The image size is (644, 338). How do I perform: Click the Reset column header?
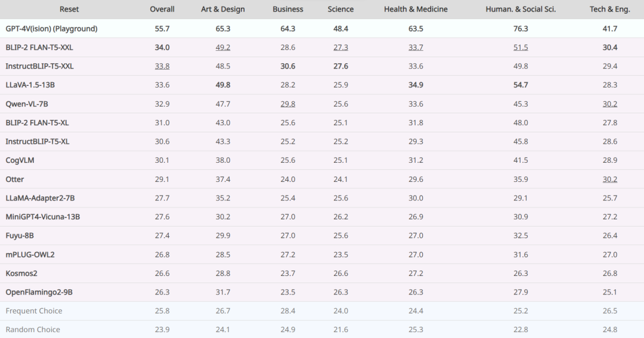[69, 9]
